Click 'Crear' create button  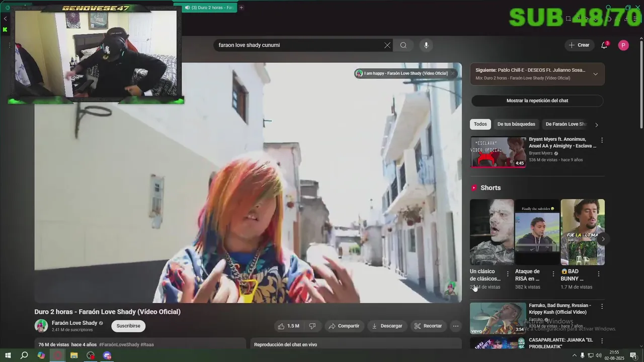coord(579,45)
